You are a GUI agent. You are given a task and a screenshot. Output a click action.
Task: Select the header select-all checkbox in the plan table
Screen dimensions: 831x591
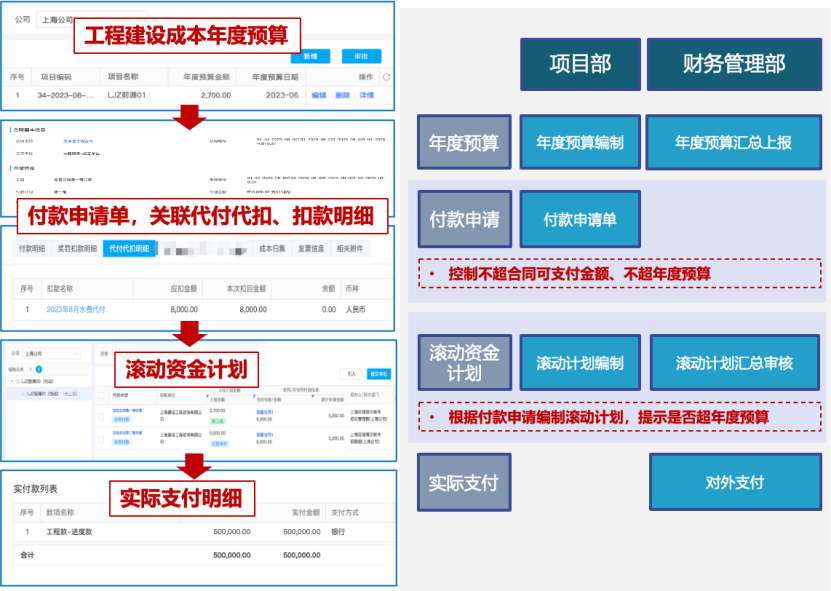click(x=100, y=394)
